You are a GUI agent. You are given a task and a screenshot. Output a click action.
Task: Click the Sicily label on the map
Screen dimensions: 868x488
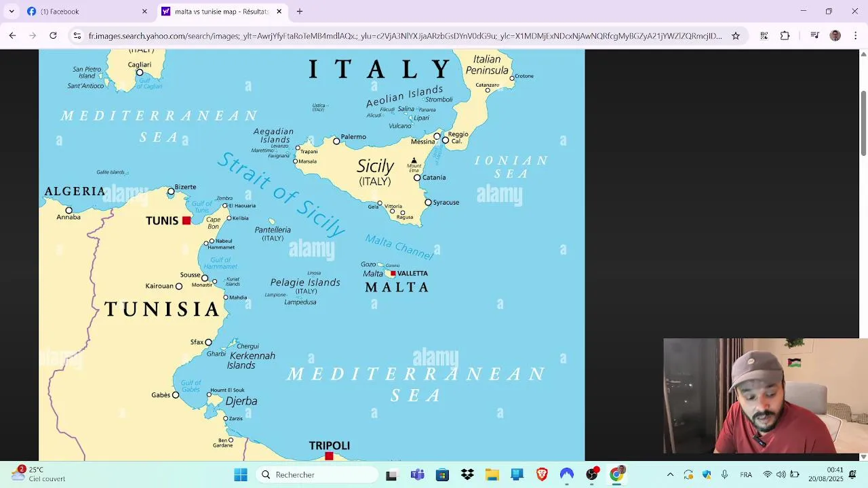[x=375, y=165]
